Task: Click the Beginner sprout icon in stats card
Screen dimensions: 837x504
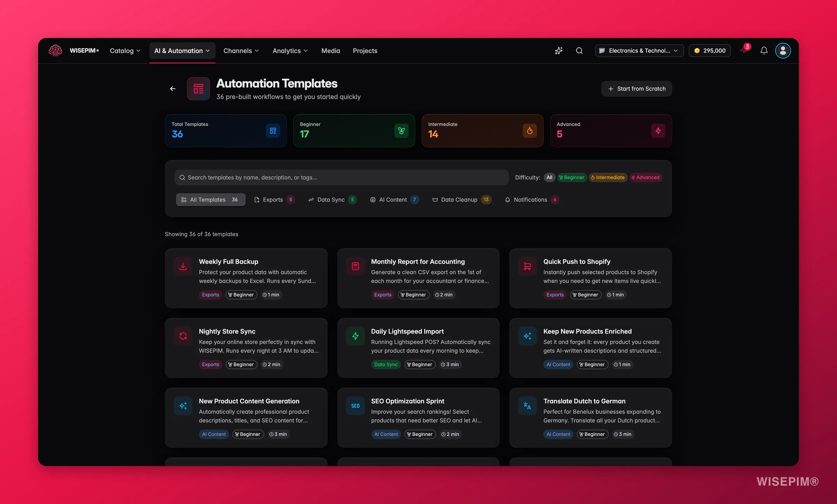Action: 401,131
